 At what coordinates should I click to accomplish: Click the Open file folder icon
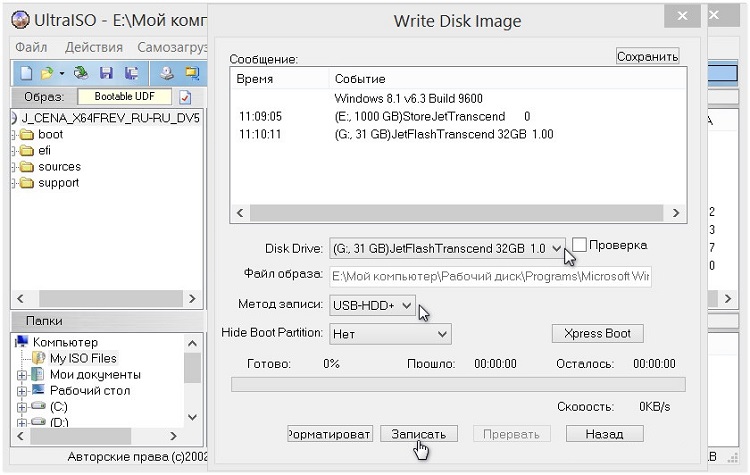click(47, 73)
